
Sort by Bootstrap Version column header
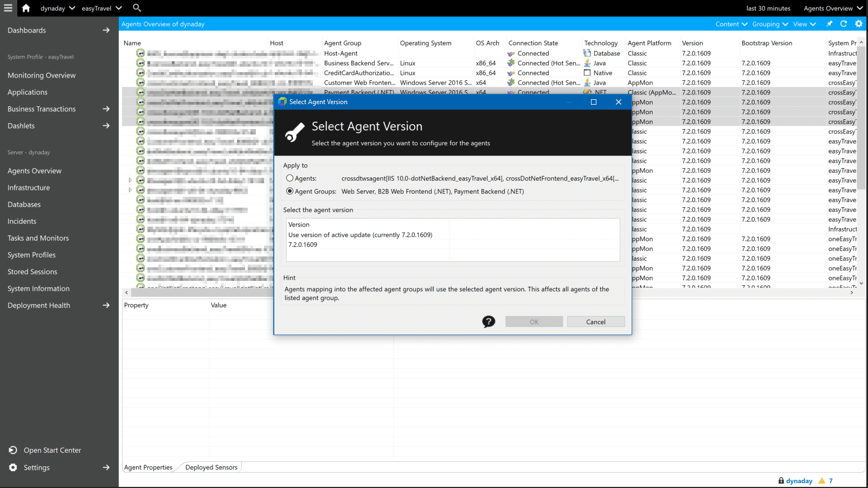[x=767, y=43]
